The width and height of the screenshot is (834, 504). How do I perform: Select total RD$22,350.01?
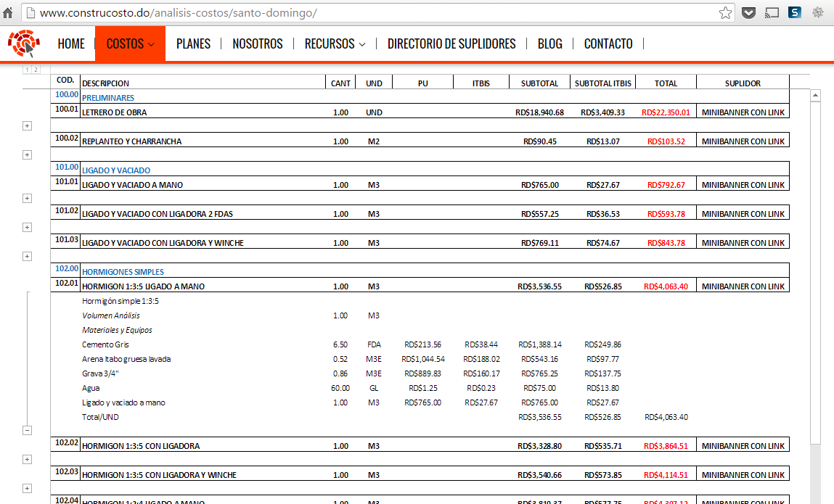point(666,112)
